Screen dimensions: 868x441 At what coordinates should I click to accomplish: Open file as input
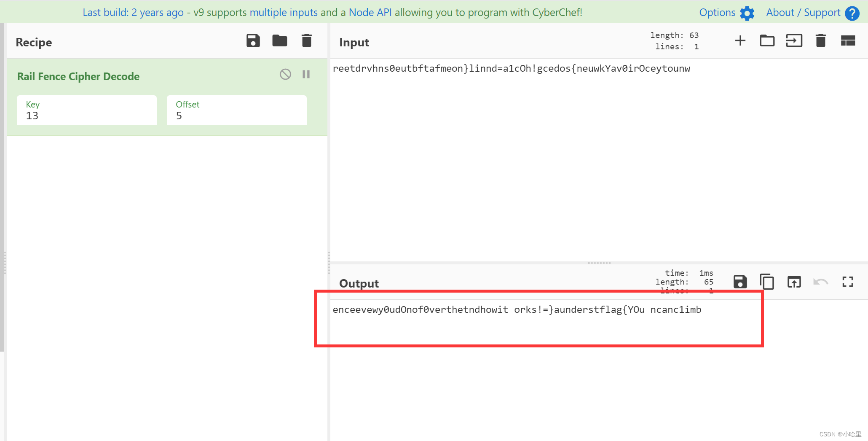(x=794, y=41)
